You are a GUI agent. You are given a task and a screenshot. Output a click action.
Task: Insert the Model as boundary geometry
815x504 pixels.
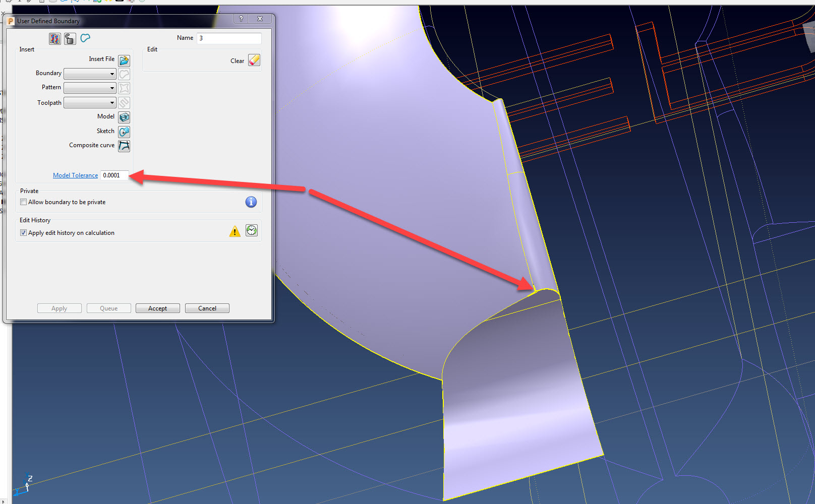click(x=124, y=117)
